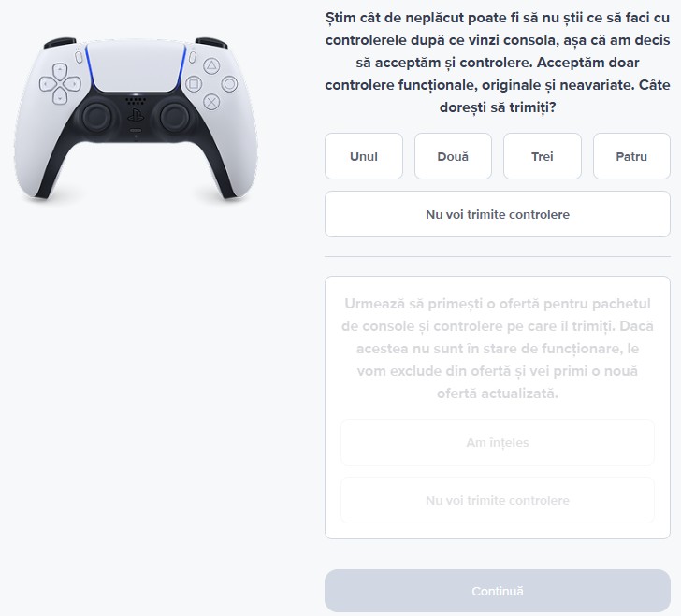Image resolution: width=681 pixels, height=616 pixels.
Task: Click the left analog stick on the controller
Action: pos(96,116)
